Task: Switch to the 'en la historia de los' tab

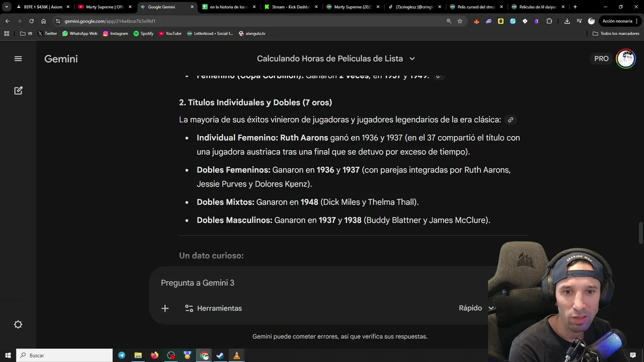Action: pos(229,7)
